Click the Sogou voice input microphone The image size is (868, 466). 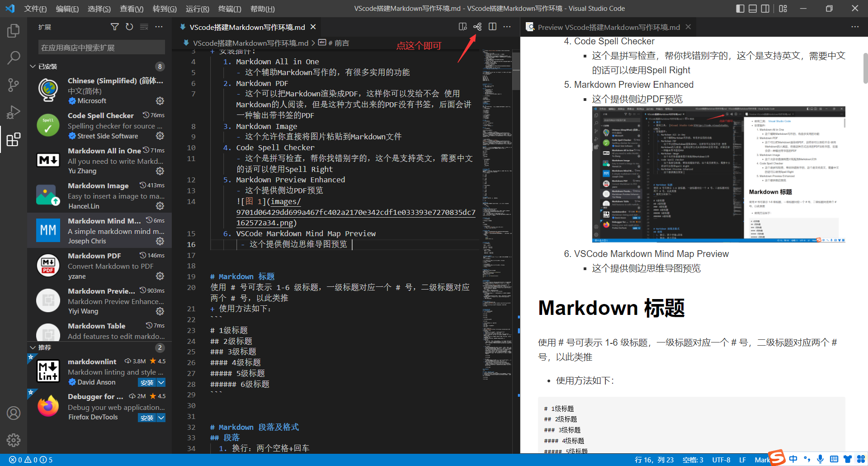[820, 459]
